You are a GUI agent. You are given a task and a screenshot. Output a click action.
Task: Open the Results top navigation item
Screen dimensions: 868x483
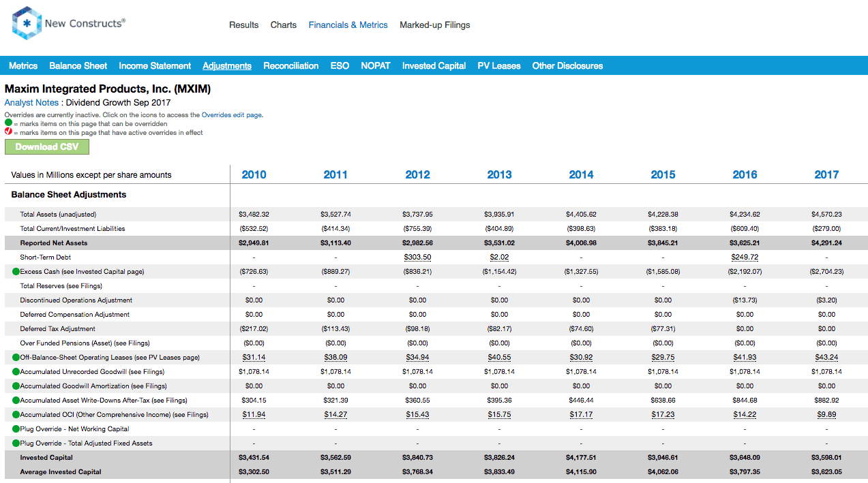click(243, 25)
